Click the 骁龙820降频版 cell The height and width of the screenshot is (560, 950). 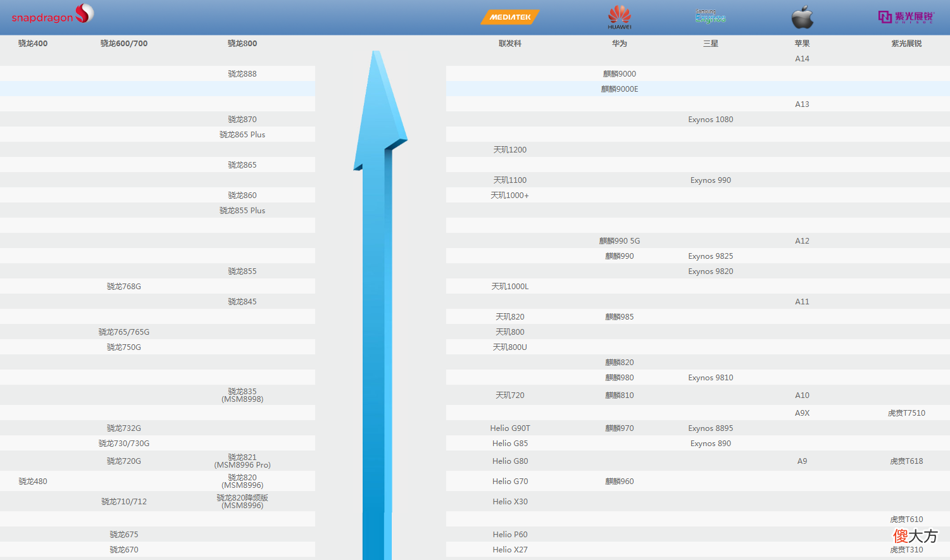click(x=242, y=502)
